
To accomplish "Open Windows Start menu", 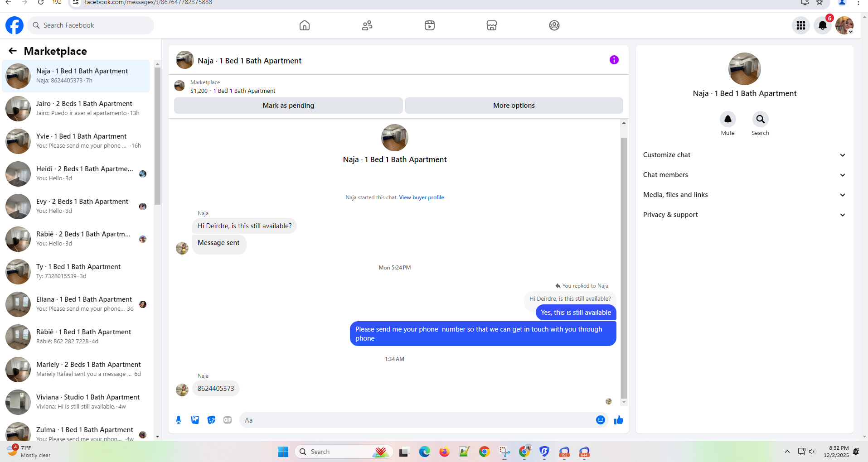I will (x=283, y=452).
